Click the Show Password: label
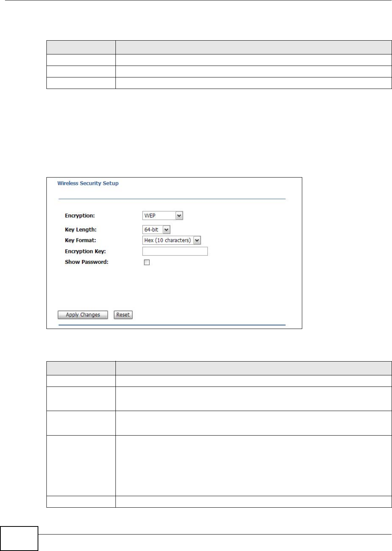The width and height of the screenshot is (392, 551). click(87, 262)
